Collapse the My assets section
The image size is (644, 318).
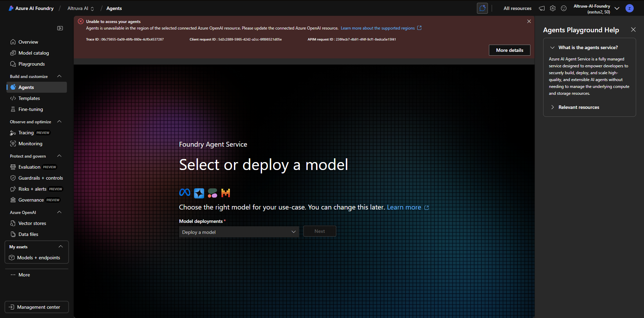point(61,247)
